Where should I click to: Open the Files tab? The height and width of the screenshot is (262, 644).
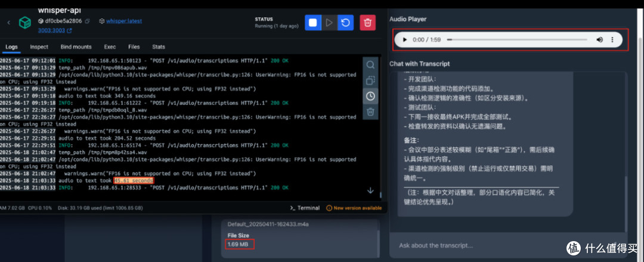(x=134, y=47)
